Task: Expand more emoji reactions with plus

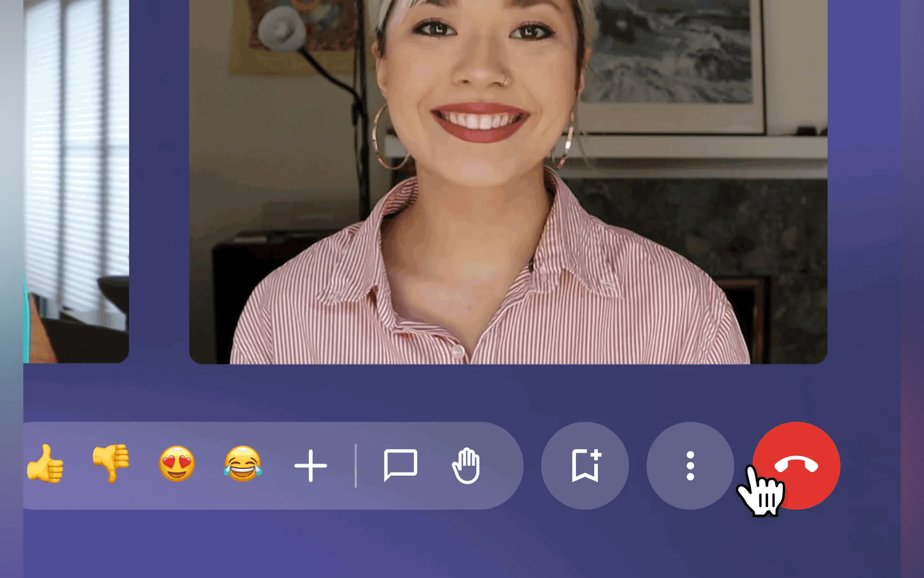Action: (x=311, y=466)
